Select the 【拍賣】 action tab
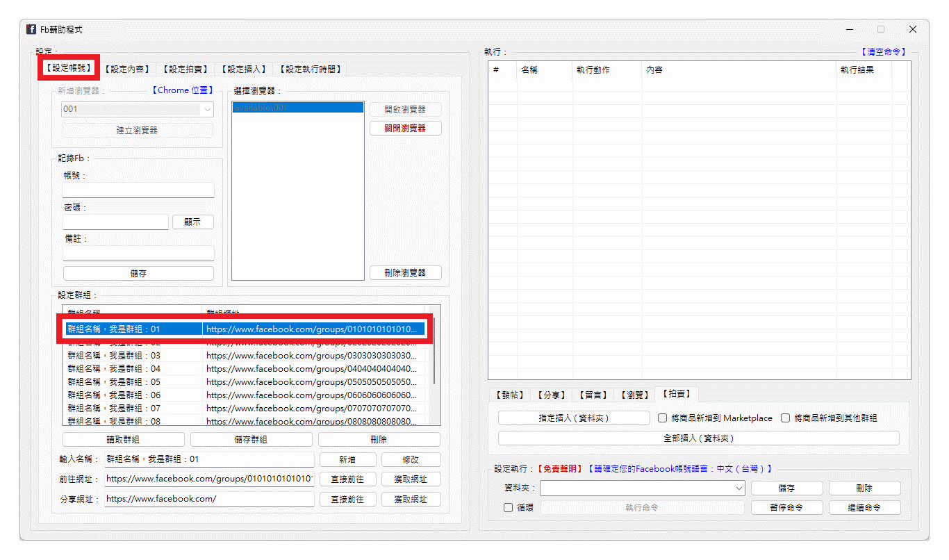The width and height of the screenshot is (949, 560). [x=677, y=393]
